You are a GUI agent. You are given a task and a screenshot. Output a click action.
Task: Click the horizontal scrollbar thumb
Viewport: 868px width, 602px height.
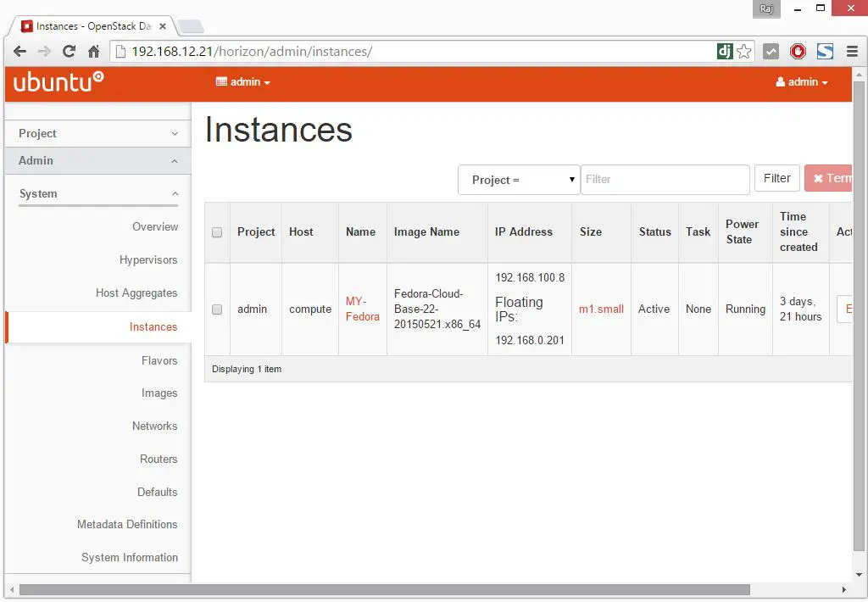coord(384,590)
